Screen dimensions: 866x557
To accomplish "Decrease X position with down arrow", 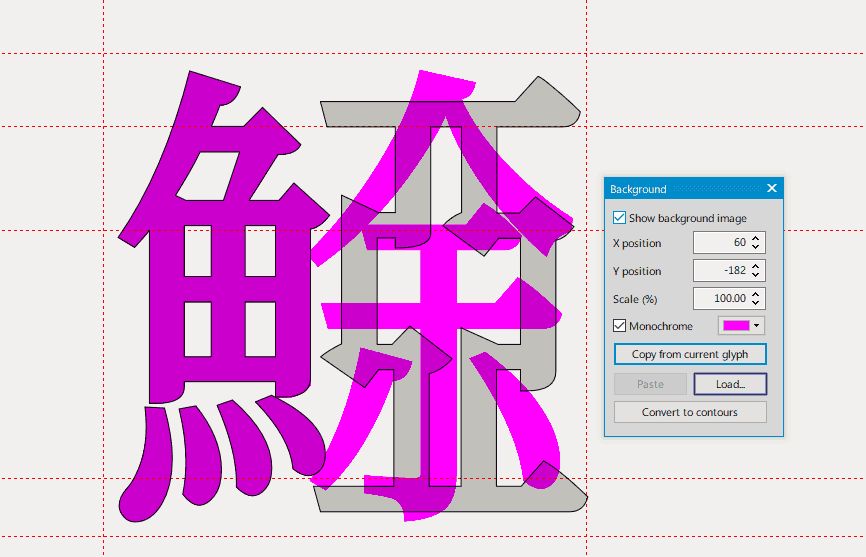I will (x=757, y=248).
